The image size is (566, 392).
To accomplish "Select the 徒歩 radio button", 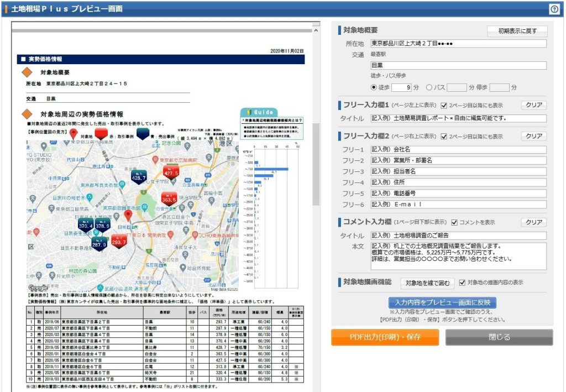I will (x=374, y=87).
